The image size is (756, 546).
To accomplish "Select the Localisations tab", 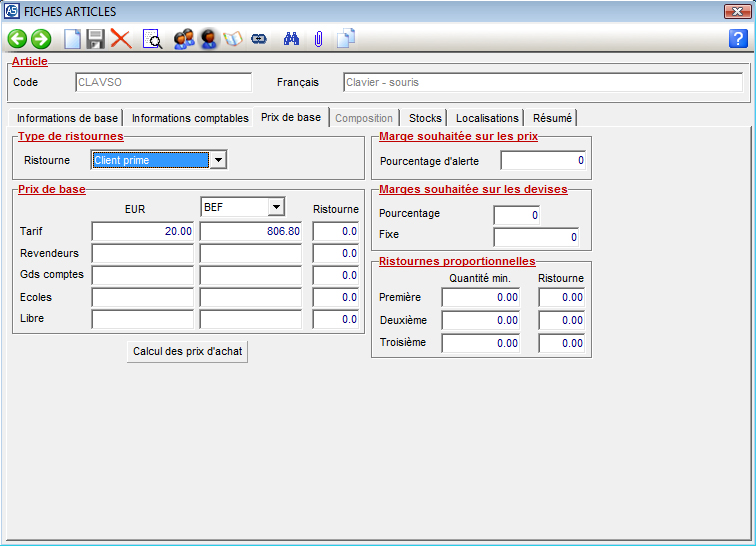I will (x=487, y=118).
